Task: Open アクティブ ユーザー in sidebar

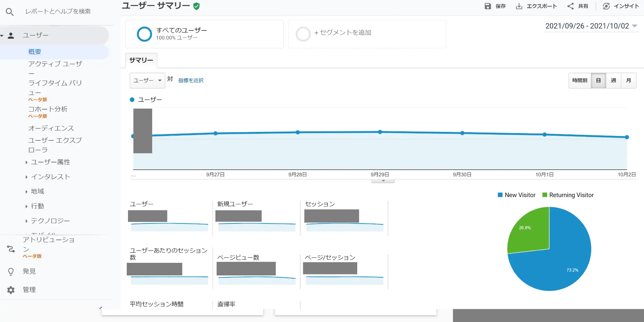Action: point(55,64)
